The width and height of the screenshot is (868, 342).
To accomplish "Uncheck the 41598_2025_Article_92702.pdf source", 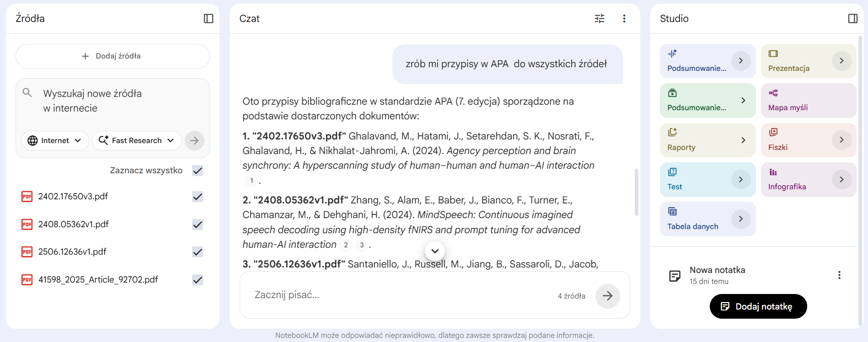I will click(198, 280).
